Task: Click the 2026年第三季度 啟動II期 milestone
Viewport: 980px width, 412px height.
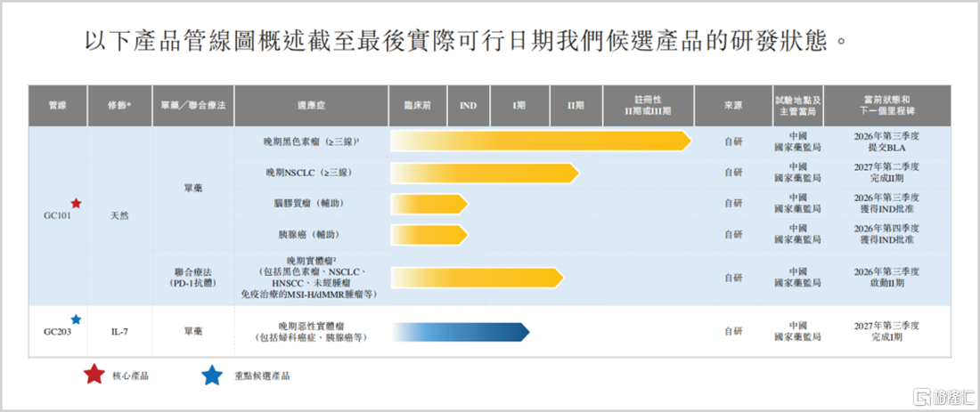Action: (x=886, y=277)
